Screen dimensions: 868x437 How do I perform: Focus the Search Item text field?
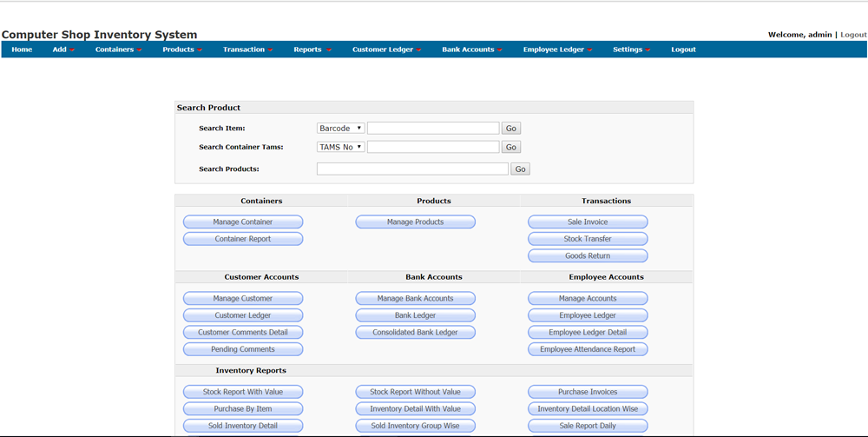pos(433,129)
